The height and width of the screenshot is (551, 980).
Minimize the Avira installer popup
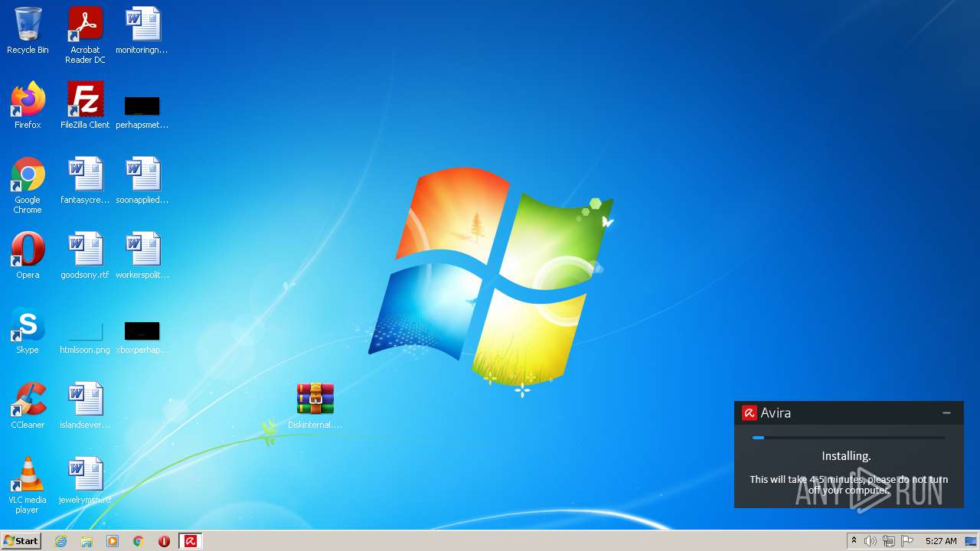point(947,412)
